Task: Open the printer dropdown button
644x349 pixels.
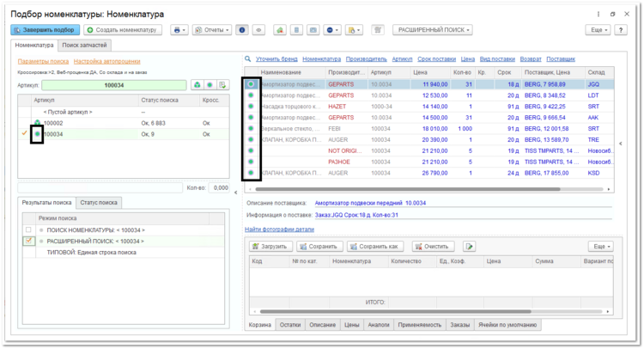Action: pos(179,30)
